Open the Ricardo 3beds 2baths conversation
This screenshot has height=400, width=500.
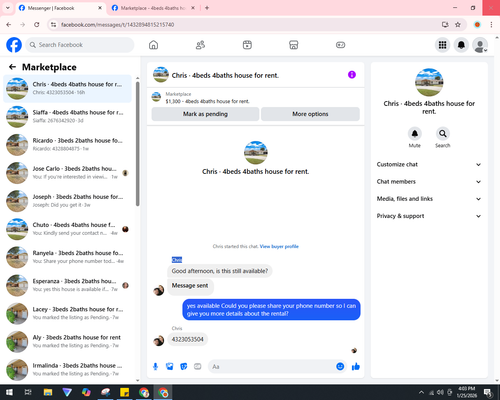(x=67, y=145)
